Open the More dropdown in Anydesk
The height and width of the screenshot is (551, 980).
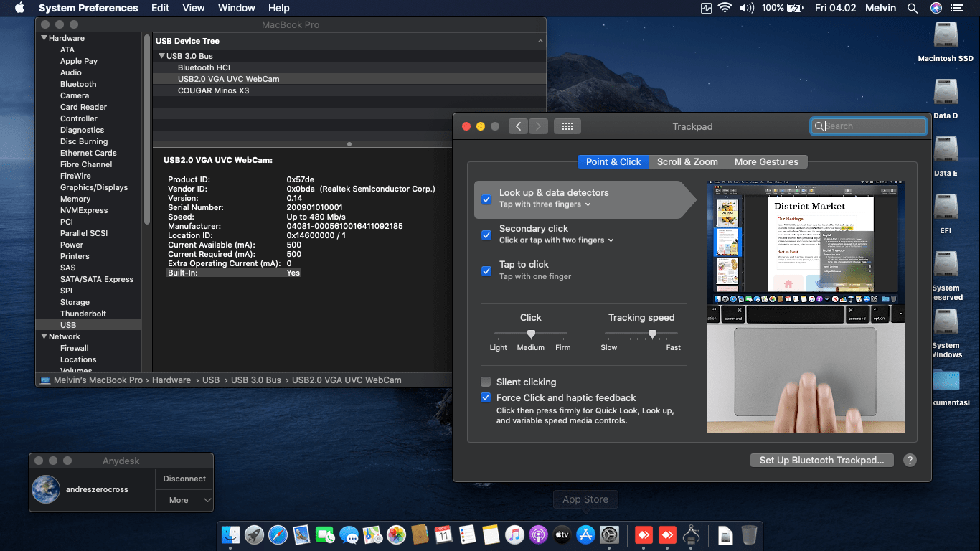click(x=184, y=500)
